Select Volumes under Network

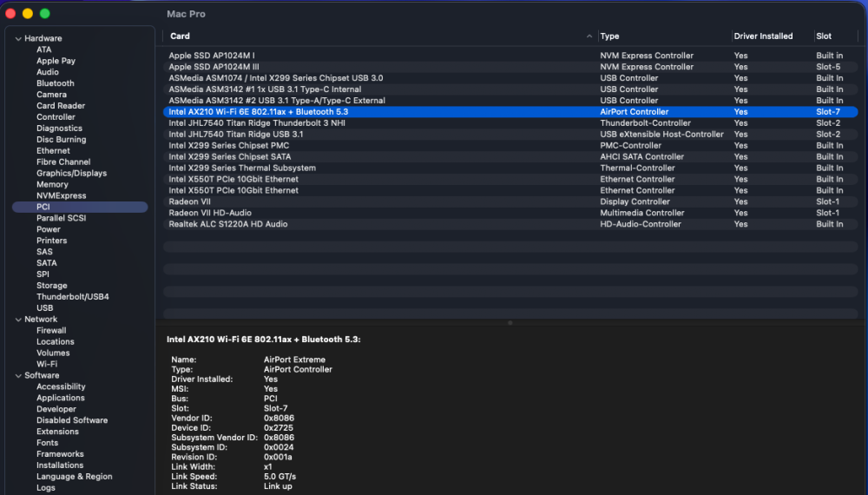click(53, 353)
